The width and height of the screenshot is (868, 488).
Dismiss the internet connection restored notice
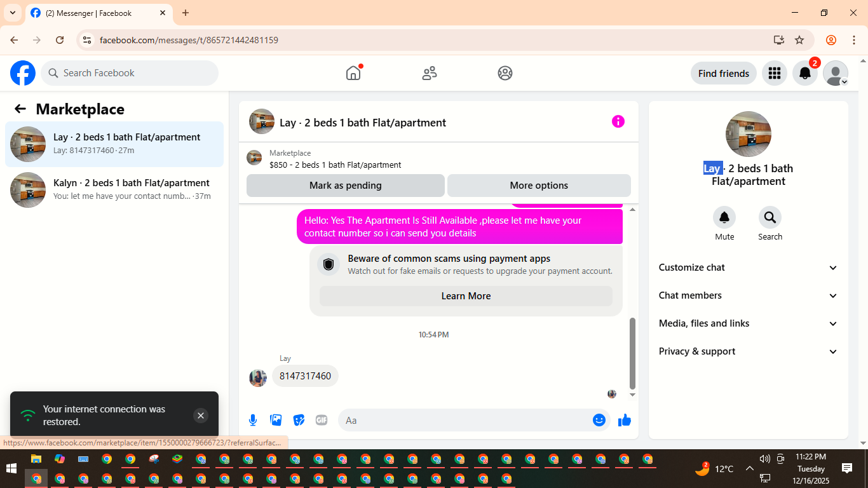point(201,416)
